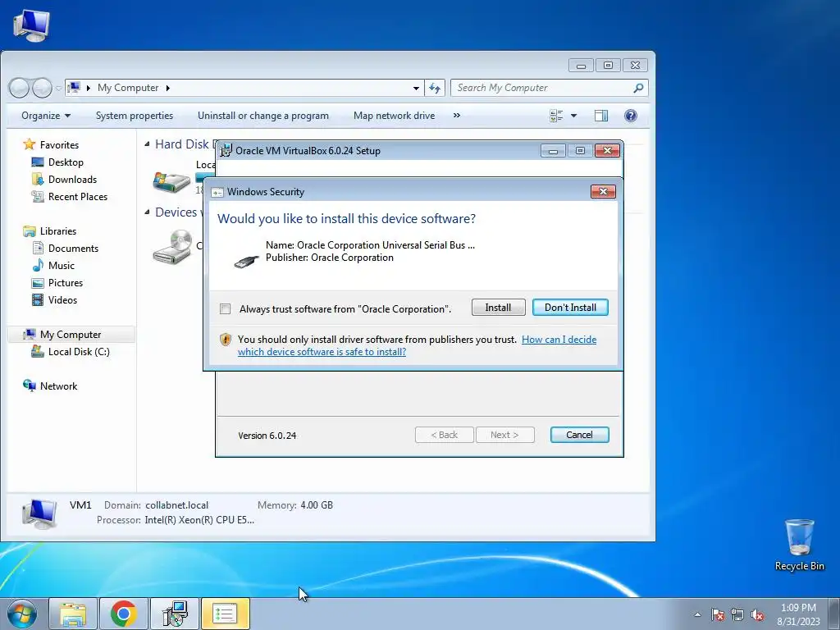Expand the arrow after My Computer in address bar
This screenshot has height=630, width=840.
tap(167, 88)
